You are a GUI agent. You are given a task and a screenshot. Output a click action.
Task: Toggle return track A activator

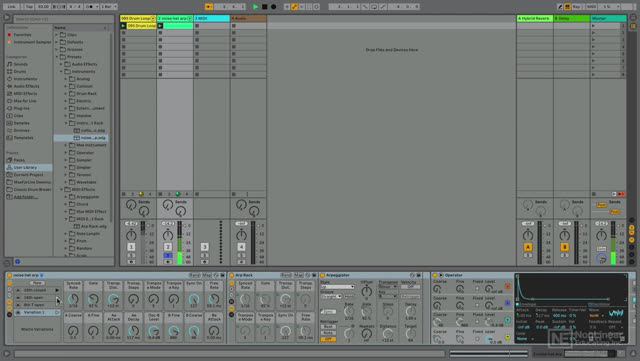pyautogui.click(x=528, y=247)
